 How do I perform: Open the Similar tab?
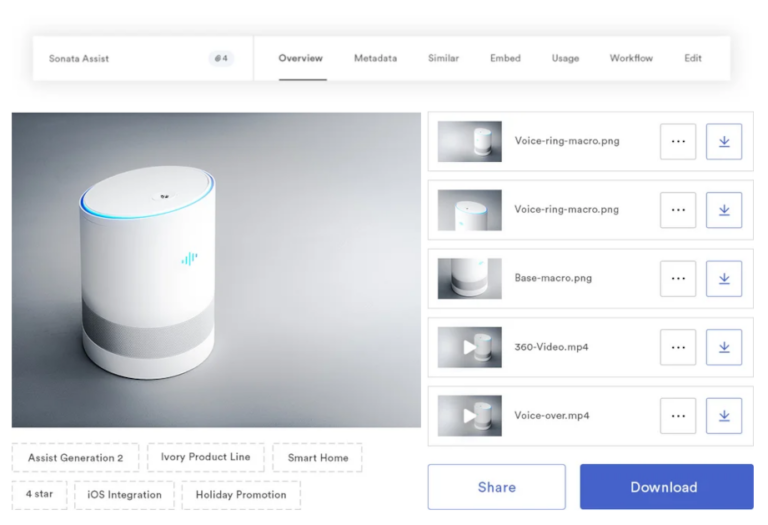[443, 59]
